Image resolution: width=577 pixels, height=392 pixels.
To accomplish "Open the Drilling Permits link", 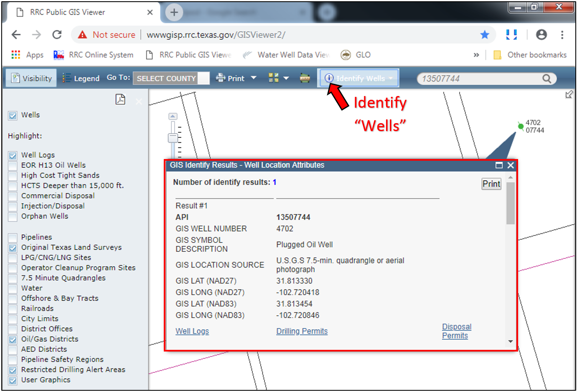I will point(302,331).
